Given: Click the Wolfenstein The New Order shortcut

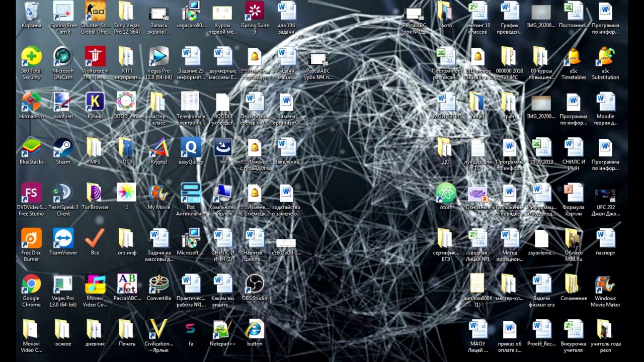Looking at the screenshot, I should tap(95, 64).
